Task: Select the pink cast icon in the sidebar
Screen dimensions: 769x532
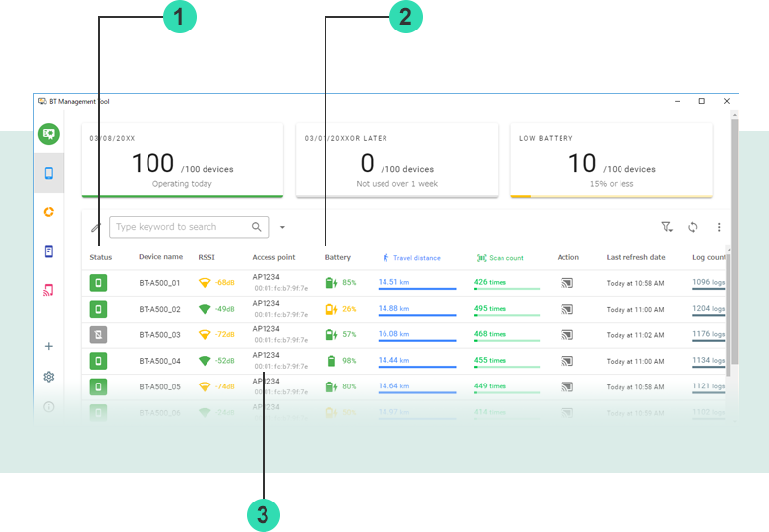Action: point(49,290)
